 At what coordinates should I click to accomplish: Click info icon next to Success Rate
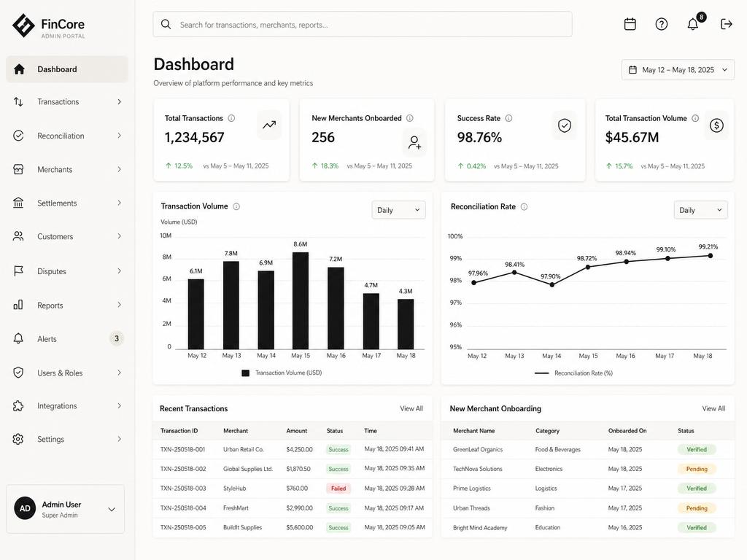click(x=508, y=118)
